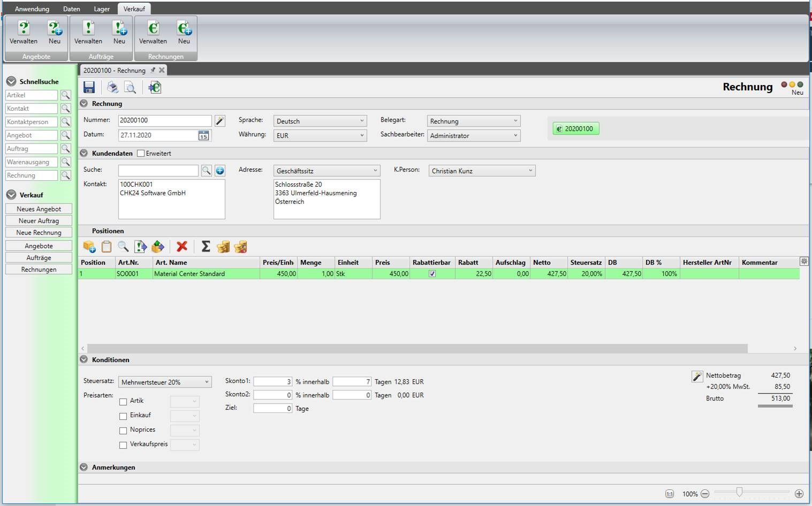
Task: Create a new Rechnung via ribbon Neu
Action: 184,33
